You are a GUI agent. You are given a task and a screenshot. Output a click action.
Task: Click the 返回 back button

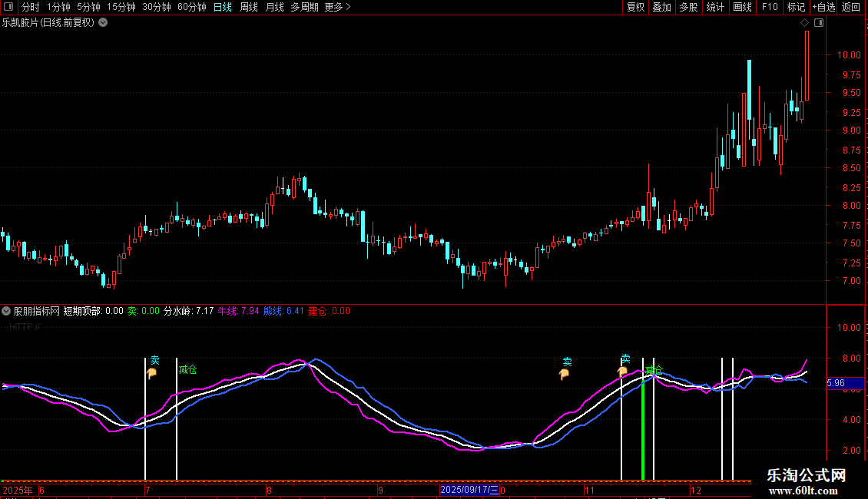point(851,7)
